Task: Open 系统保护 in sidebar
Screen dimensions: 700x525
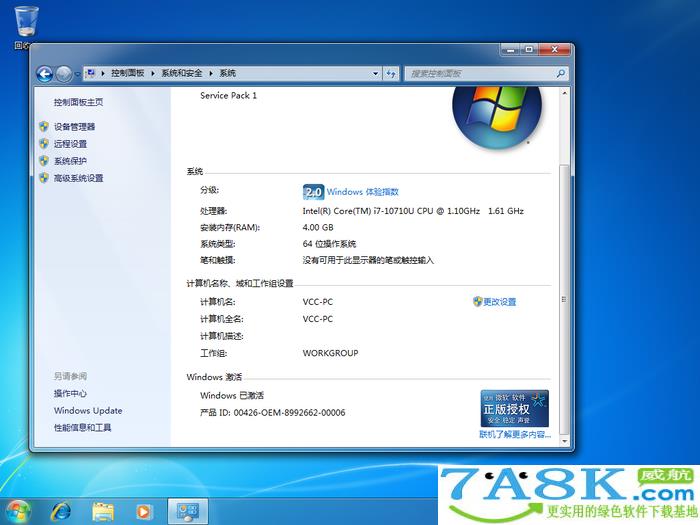Action: coord(70,161)
